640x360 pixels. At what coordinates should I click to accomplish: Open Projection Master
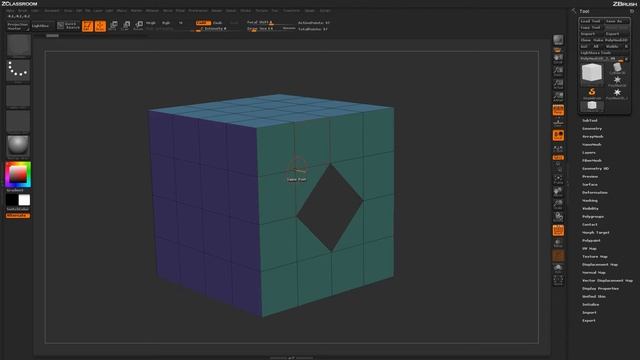pyautogui.click(x=18, y=26)
